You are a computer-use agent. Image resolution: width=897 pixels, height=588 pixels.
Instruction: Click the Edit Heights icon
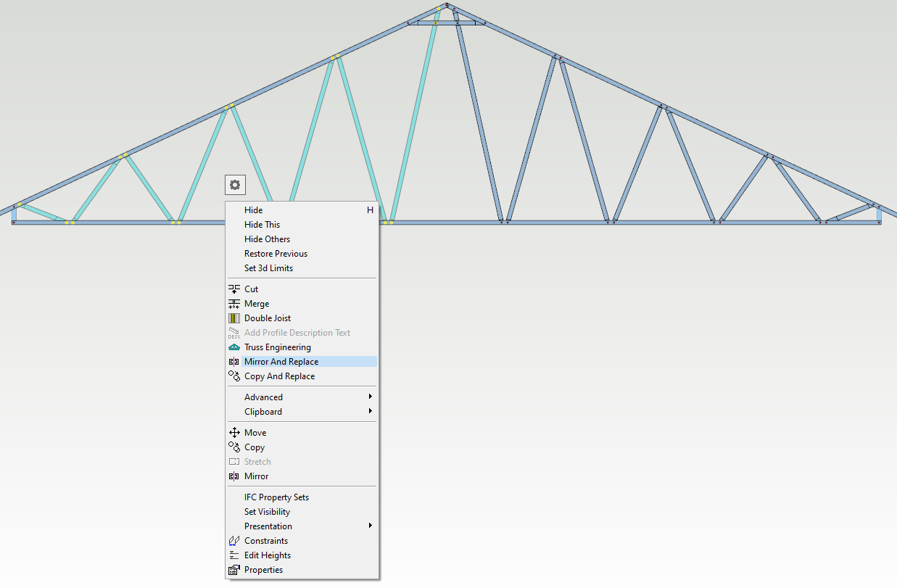click(x=234, y=555)
